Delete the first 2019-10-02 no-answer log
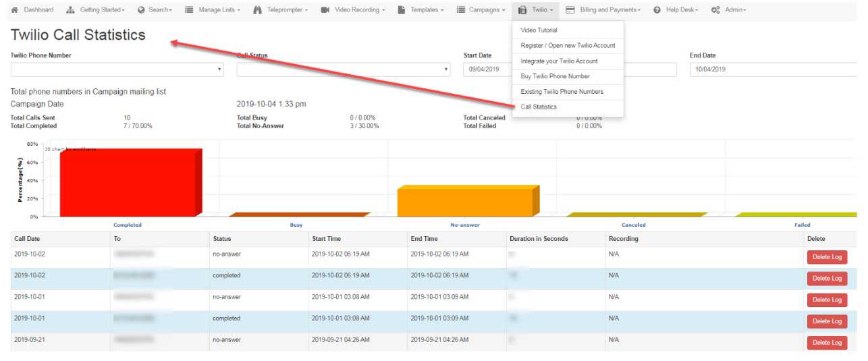 [826, 257]
